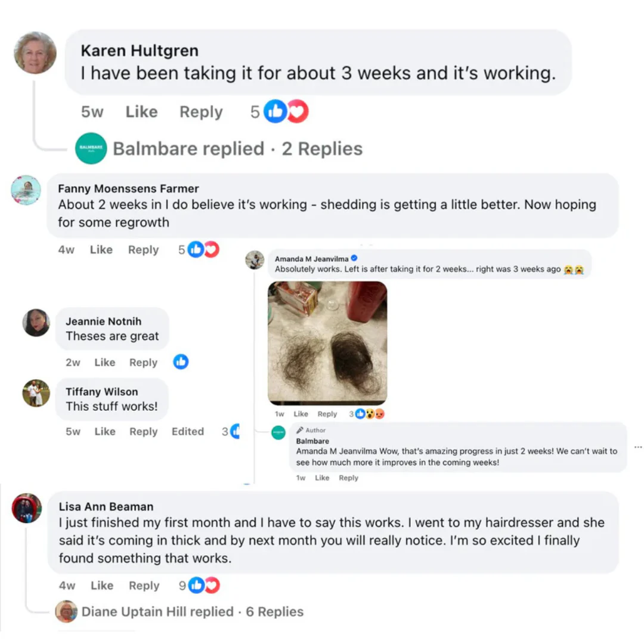Open Tiffany Wilson's profile photo
This screenshot has height=644, width=644.
tap(36, 393)
